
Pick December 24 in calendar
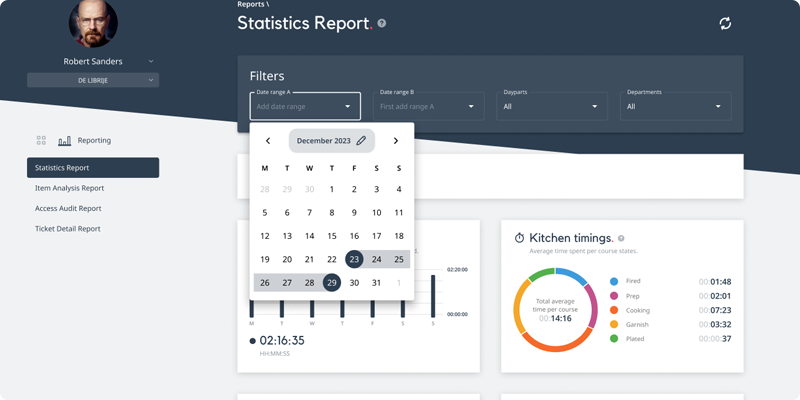(377, 259)
